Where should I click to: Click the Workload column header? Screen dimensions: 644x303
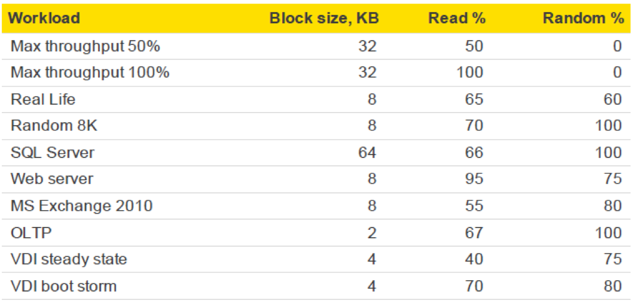(45, 18)
